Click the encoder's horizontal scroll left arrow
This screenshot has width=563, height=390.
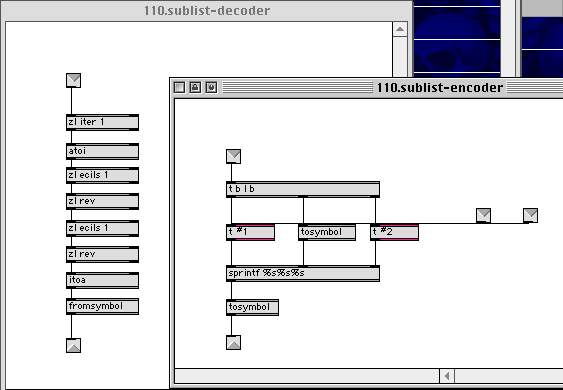[x=447, y=376]
